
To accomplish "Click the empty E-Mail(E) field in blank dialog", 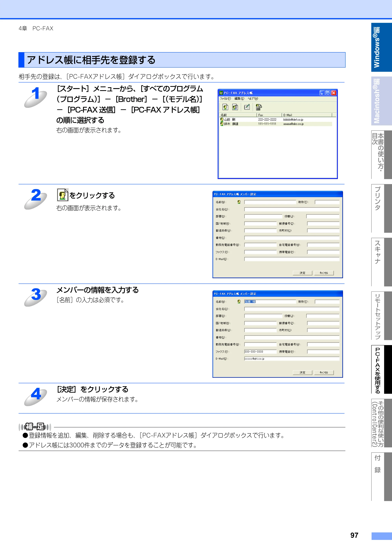I will click(x=292, y=259).
